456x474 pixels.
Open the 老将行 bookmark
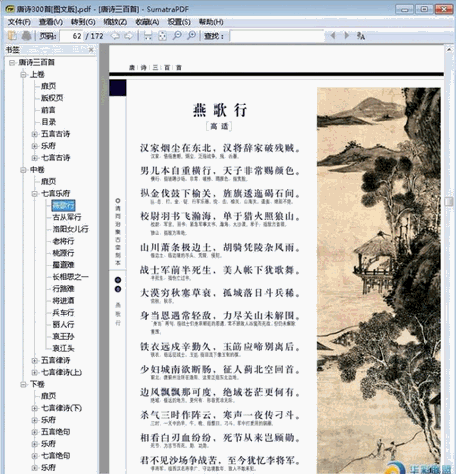pos(63,241)
